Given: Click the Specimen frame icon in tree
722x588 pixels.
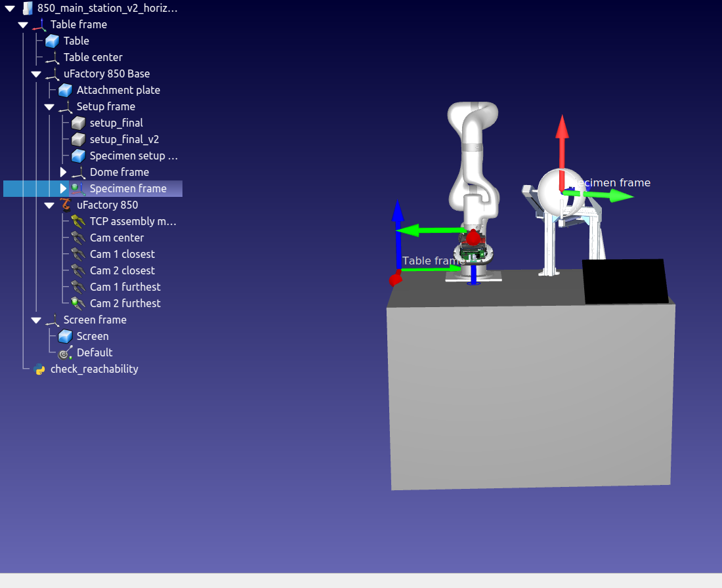Looking at the screenshot, I should pyautogui.click(x=78, y=189).
